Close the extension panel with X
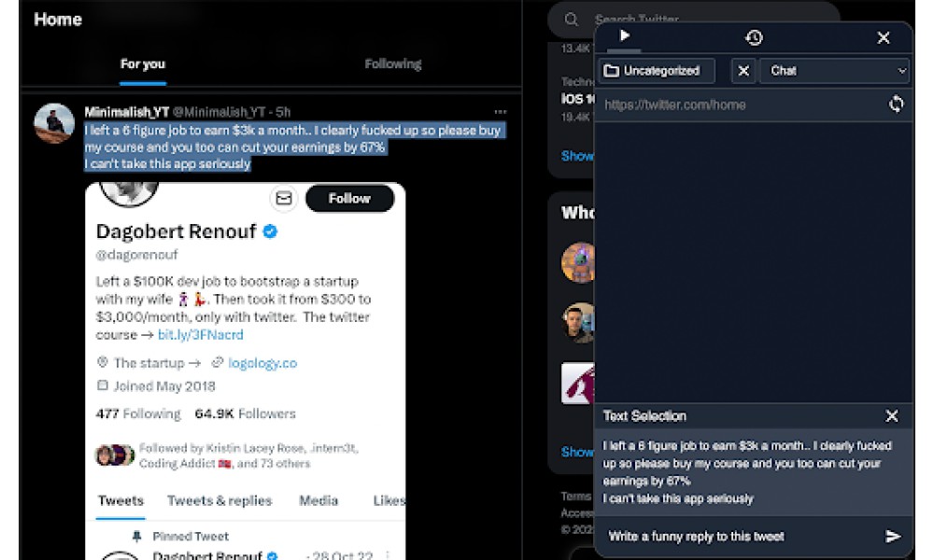 [884, 38]
